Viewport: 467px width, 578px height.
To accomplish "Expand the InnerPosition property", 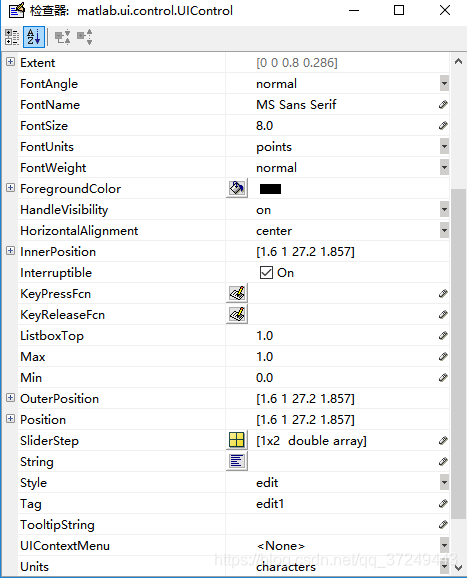I will pyautogui.click(x=10, y=251).
